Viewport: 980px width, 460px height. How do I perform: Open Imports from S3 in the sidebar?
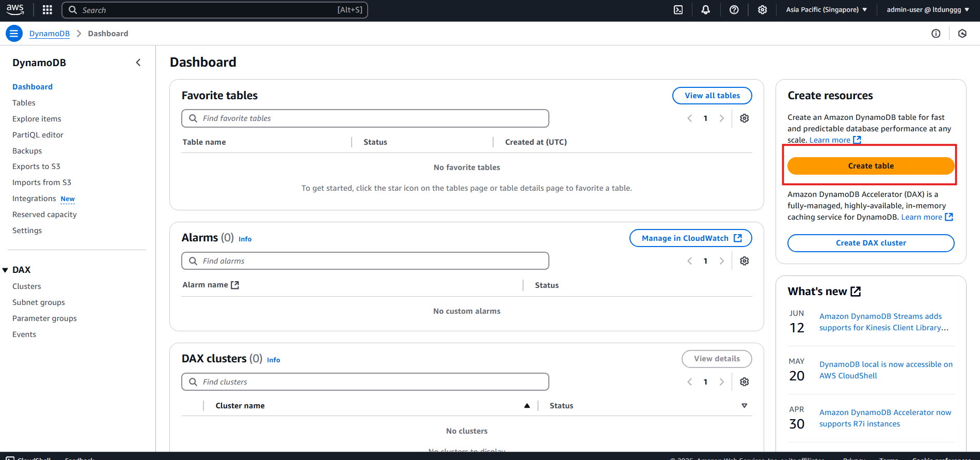point(42,182)
